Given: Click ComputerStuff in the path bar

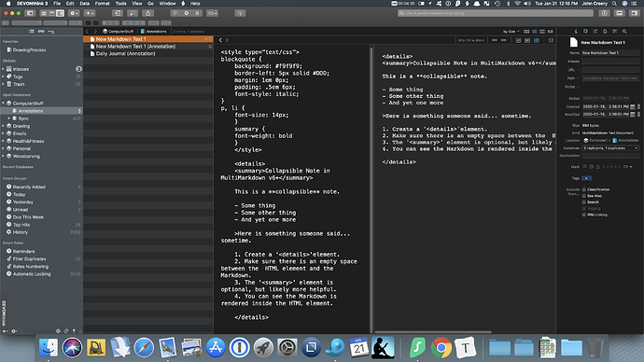Looking at the screenshot, I should point(118,31).
